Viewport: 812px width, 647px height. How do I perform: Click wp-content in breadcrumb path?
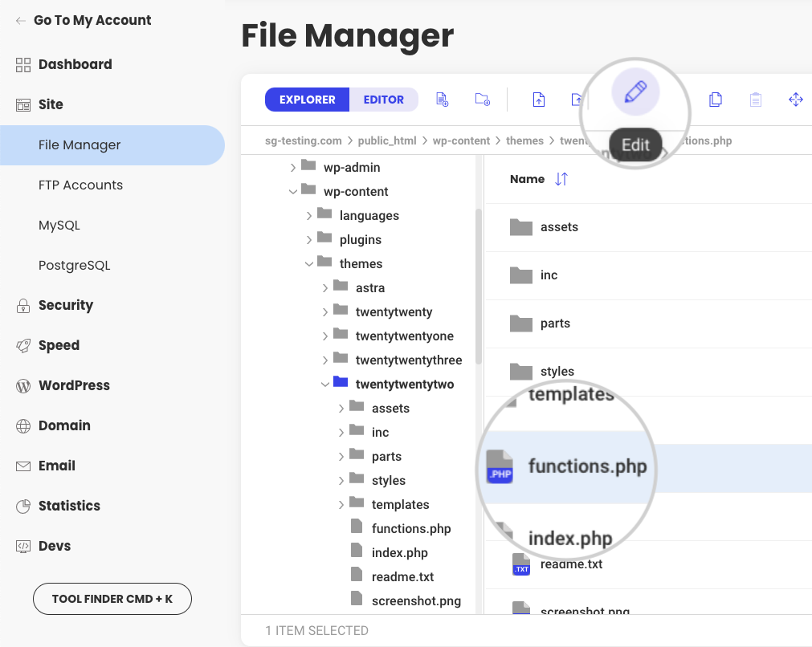pos(461,140)
